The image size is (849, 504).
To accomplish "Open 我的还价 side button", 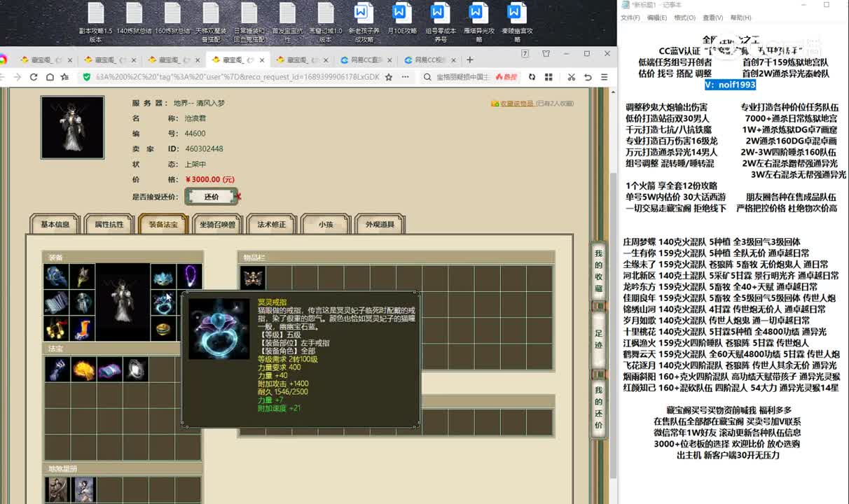I will [x=598, y=407].
